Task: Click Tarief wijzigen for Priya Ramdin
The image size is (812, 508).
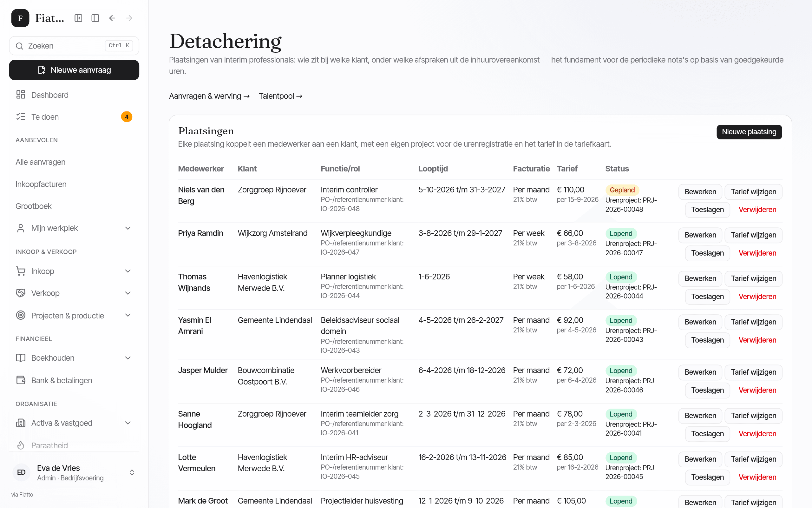Action: point(753,235)
